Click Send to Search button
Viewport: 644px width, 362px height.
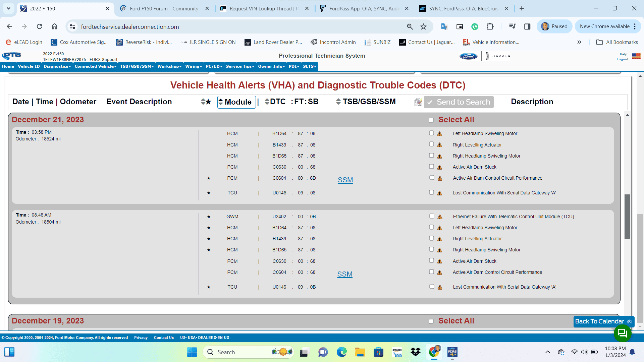coord(459,102)
